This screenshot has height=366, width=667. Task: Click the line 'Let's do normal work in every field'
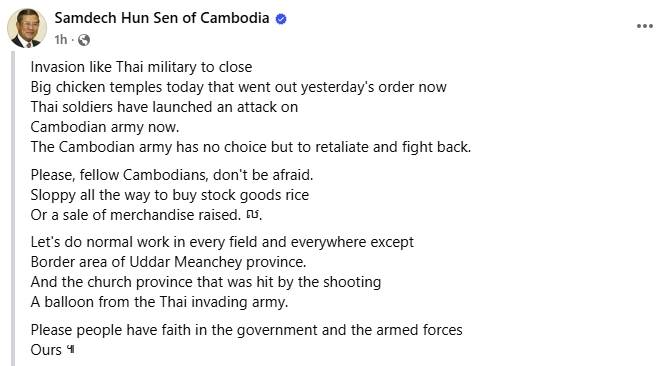pos(222,242)
